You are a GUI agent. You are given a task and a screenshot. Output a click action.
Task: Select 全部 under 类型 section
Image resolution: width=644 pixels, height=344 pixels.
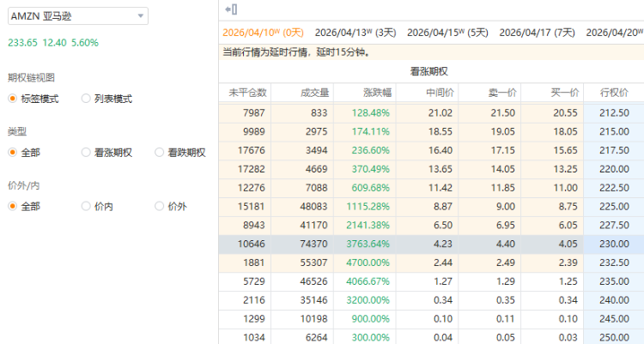click(x=13, y=153)
